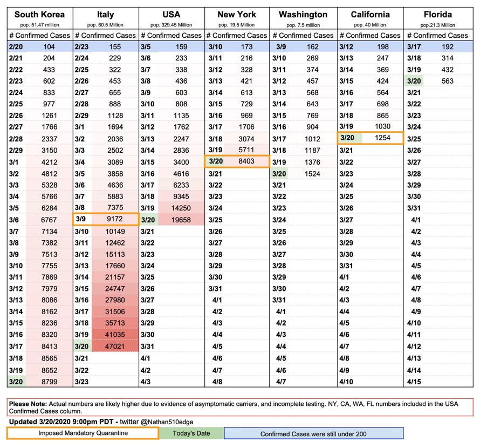Viewport: 480px width, 448px height.
Task: Click the USA column header
Action: click(x=171, y=15)
